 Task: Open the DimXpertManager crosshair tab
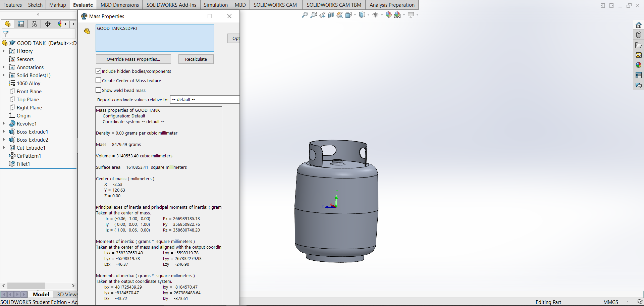point(48,24)
